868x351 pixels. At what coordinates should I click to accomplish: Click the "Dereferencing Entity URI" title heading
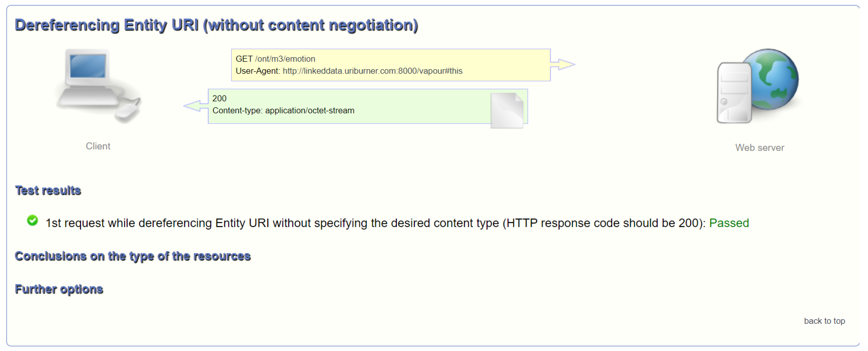(216, 25)
